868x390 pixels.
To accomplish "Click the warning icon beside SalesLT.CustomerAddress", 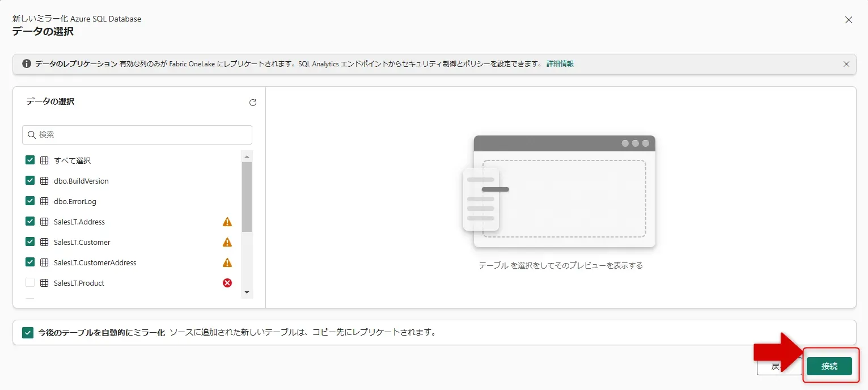I will click(227, 262).
